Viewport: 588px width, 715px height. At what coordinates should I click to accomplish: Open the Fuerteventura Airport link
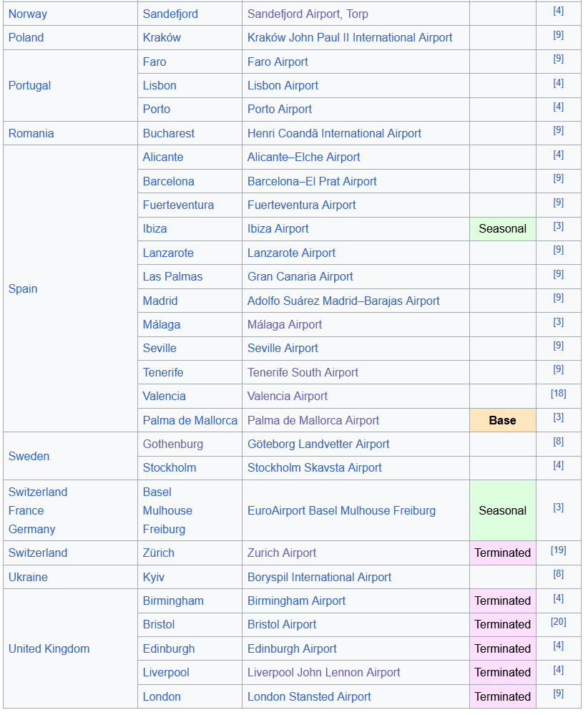(301, 205)
